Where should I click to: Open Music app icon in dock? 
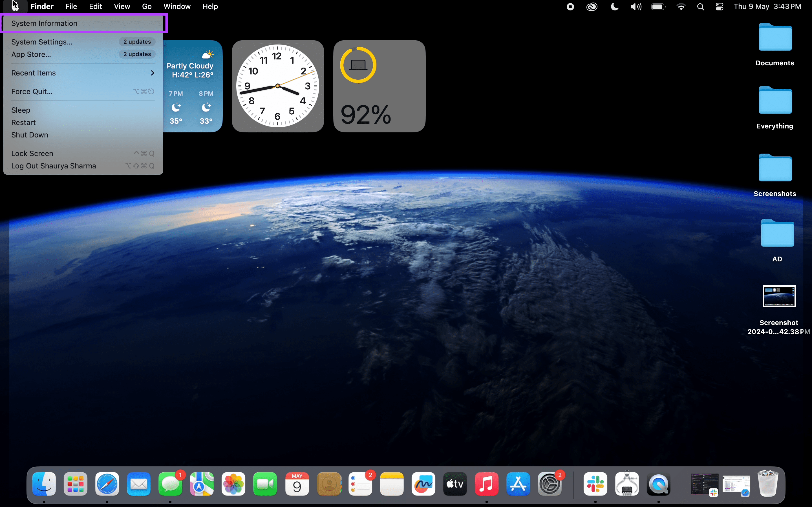(x=486, y=484)
